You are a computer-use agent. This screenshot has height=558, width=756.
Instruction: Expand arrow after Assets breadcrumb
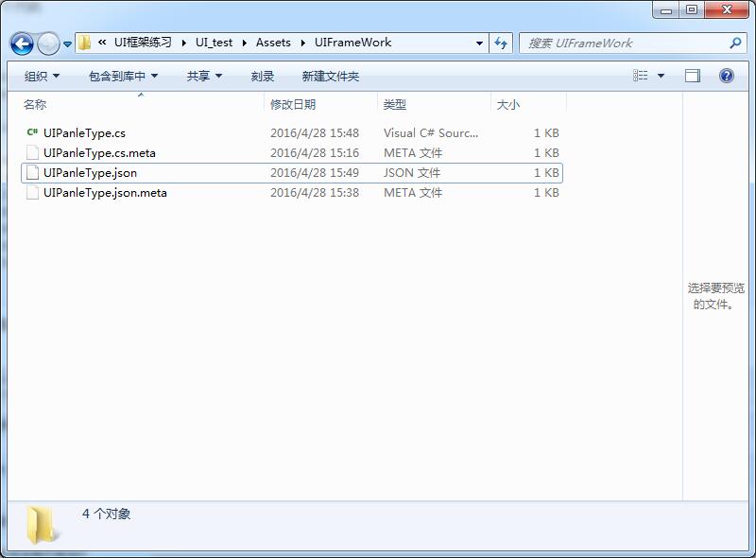point(303,43)
